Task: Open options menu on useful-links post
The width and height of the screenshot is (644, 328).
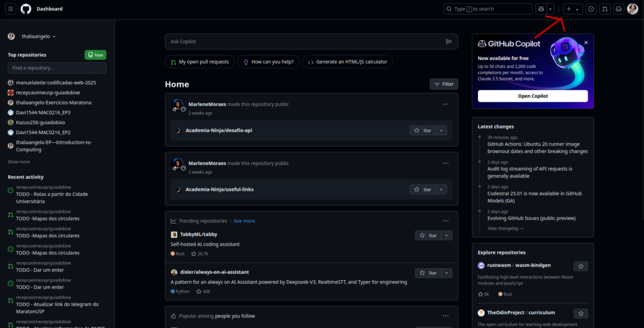Action: pyautogui.click(x=445, y=163)
